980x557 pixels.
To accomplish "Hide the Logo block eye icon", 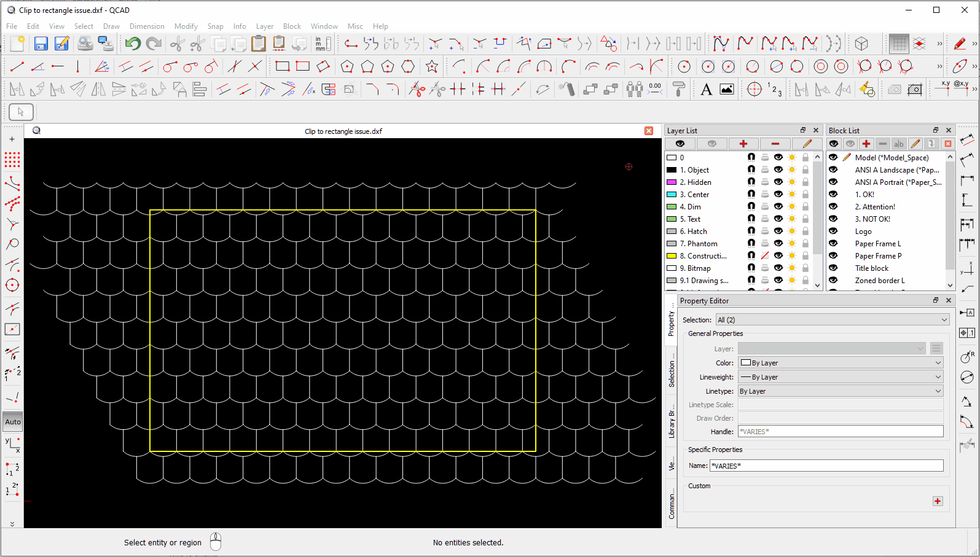I will [x=833, y=231].
